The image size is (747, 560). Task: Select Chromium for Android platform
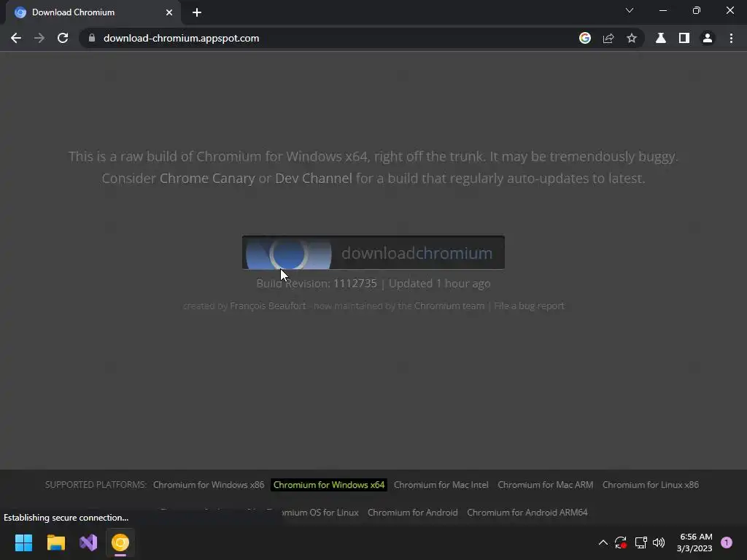point(413,513)
